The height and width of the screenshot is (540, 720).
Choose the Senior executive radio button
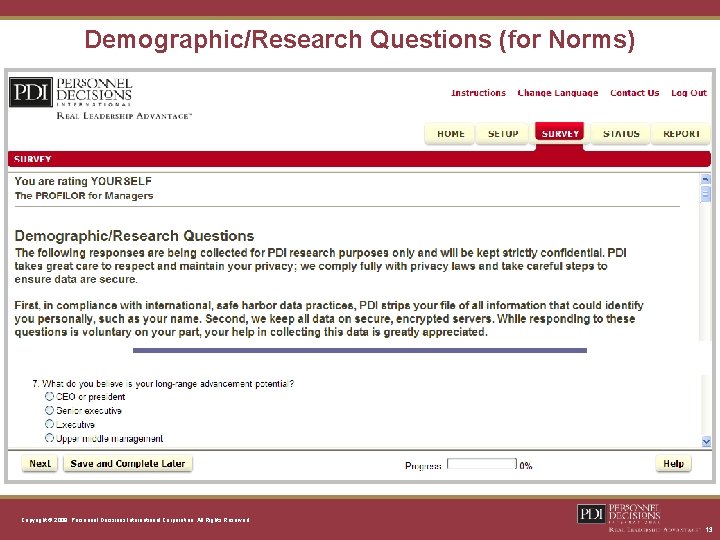[49, 410]
